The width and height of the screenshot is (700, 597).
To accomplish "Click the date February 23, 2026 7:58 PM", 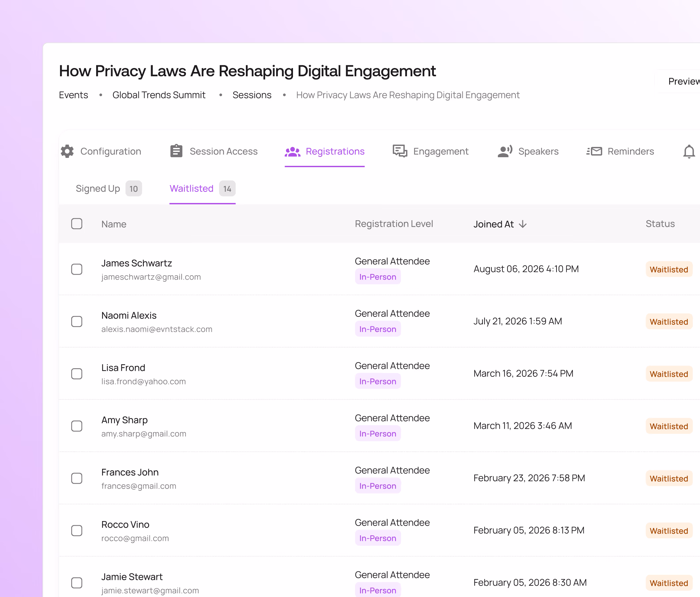I will [x=529, y=478].
